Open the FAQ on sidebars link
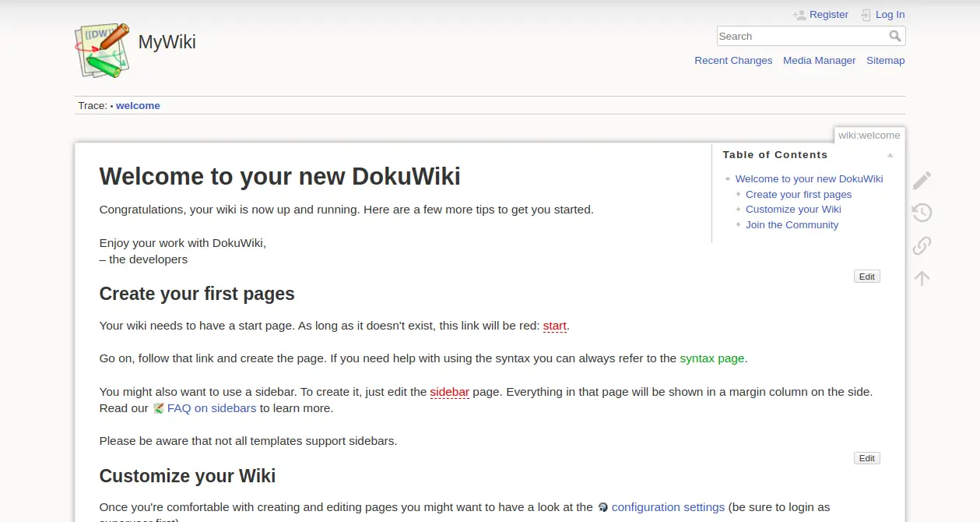Viewport: 980px width, 522px height. [x=212, y=408]
